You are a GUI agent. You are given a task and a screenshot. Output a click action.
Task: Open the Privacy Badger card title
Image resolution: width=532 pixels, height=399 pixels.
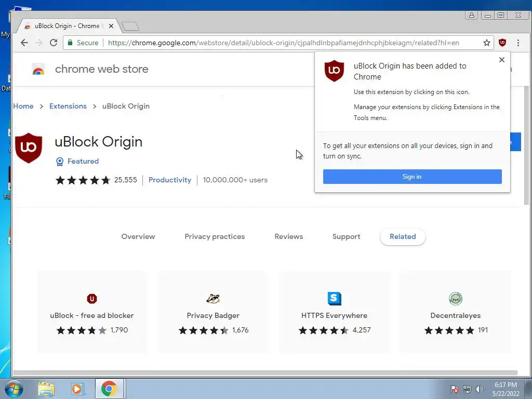tap(213, 315)
